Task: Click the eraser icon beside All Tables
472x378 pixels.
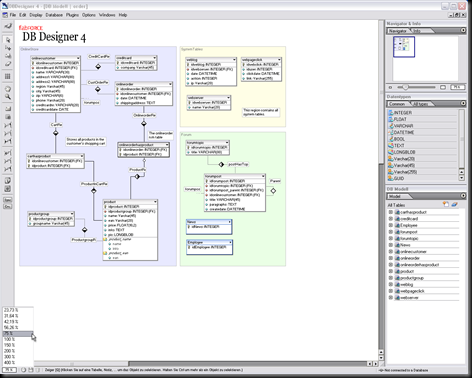Action: point(455,204)
